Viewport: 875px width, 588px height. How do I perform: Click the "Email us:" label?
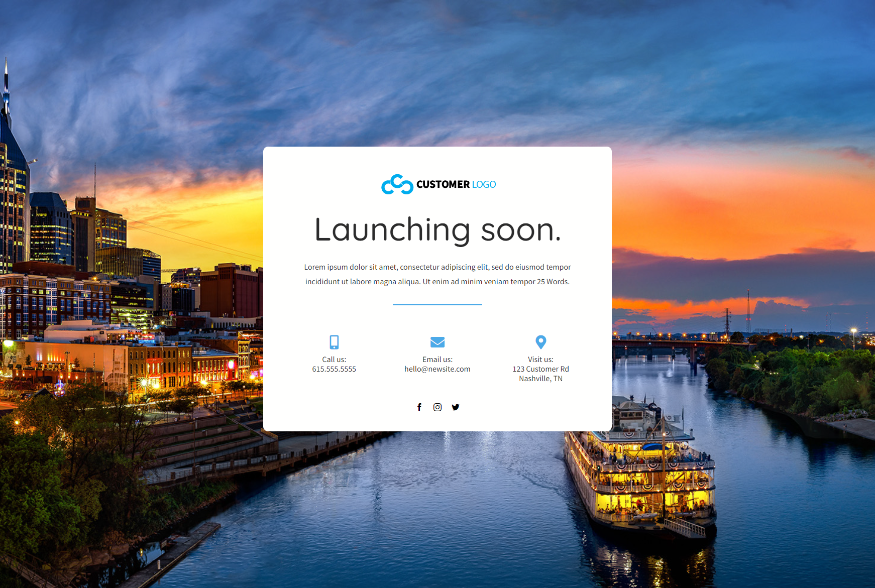pos(437,360)
